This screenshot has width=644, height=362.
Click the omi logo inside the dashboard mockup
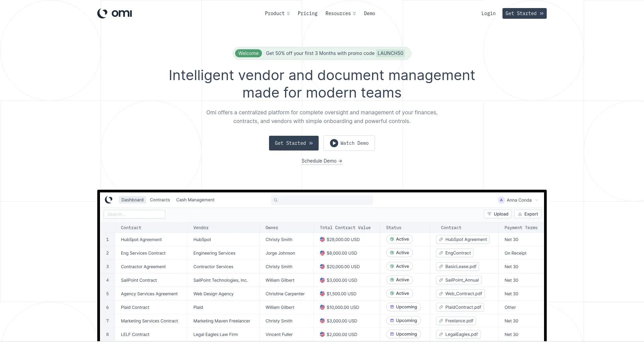(x=109, y=200)
